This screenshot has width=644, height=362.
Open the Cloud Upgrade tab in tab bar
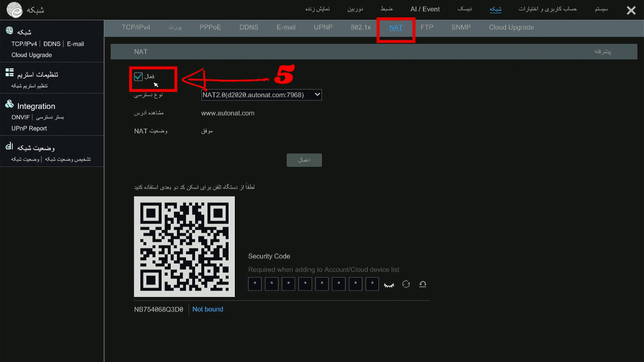pyautogui.click(x=512, y=27)
